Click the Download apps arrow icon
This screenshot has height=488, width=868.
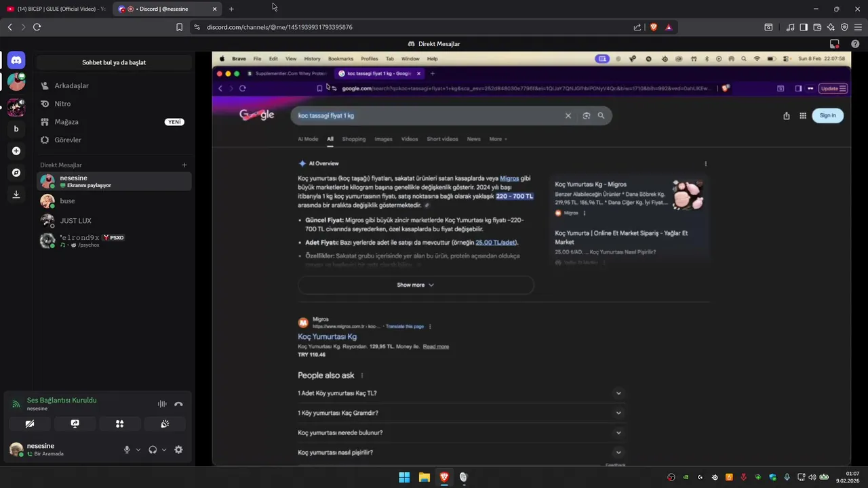[x=16, y=195]
